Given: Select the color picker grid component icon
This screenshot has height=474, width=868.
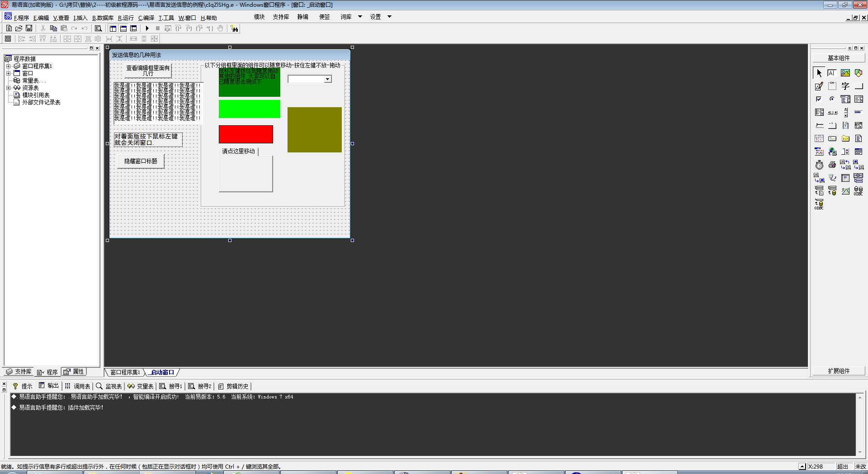Looking at the screenshot, I should pyautogui.click(x=819, y=152).
